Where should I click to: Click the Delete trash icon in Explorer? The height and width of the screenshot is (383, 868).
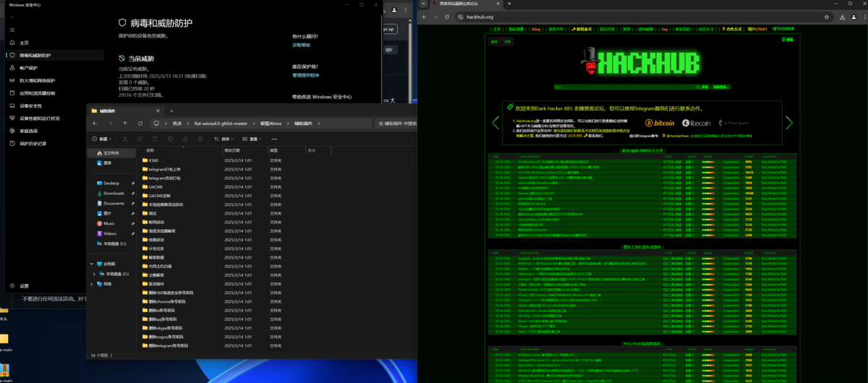tap(200, 139)
